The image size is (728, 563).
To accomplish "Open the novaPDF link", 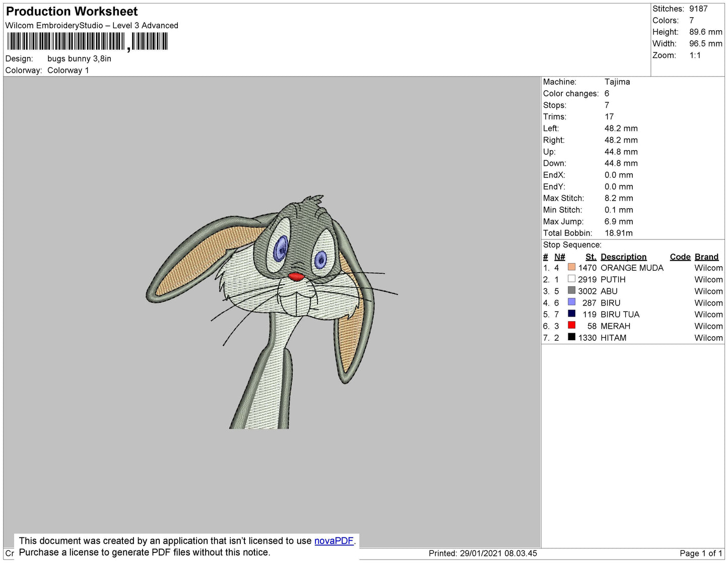I will pos(334,540).
